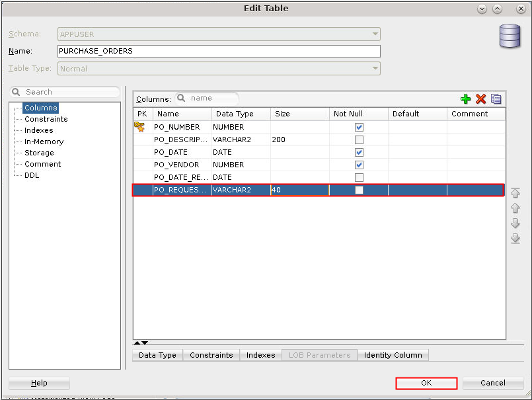Open the Table Type dropdown
The height and width of the screenshot is (400, 532).
pos(375,68)
